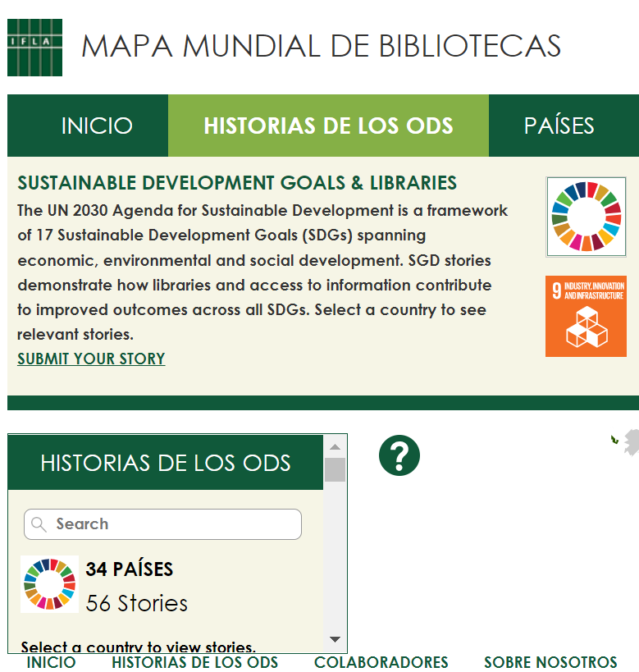Click the panel scrollbar thumb
This screenshot has width=639, height=672.
335,470
